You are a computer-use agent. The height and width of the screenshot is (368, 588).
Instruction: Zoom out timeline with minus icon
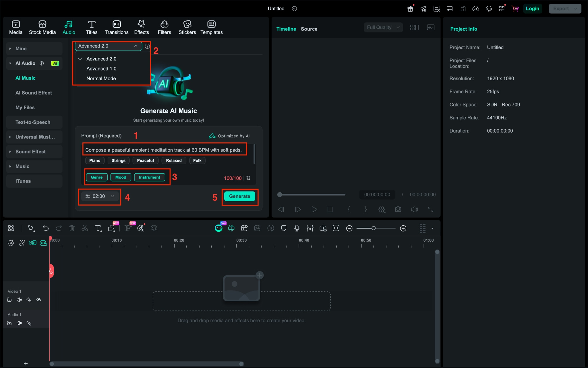click(x=349, y=228)
